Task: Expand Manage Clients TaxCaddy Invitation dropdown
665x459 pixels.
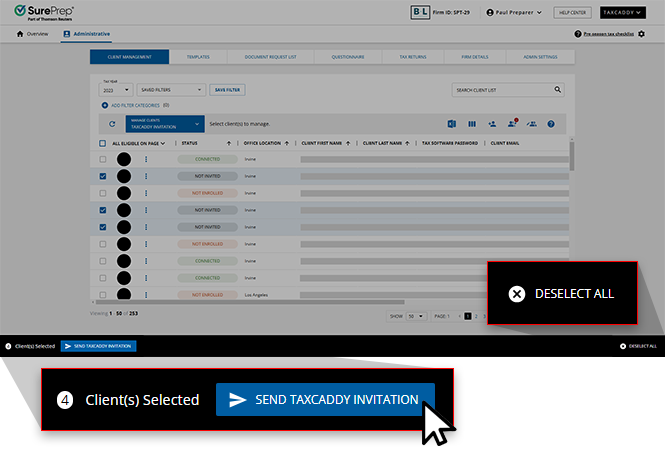Action: (165, 124)
